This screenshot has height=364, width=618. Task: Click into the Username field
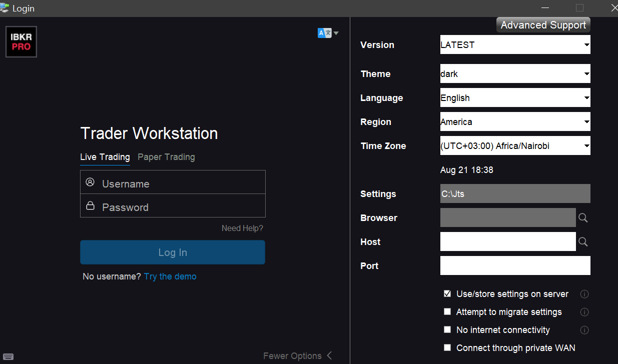[x=180, y=183]
